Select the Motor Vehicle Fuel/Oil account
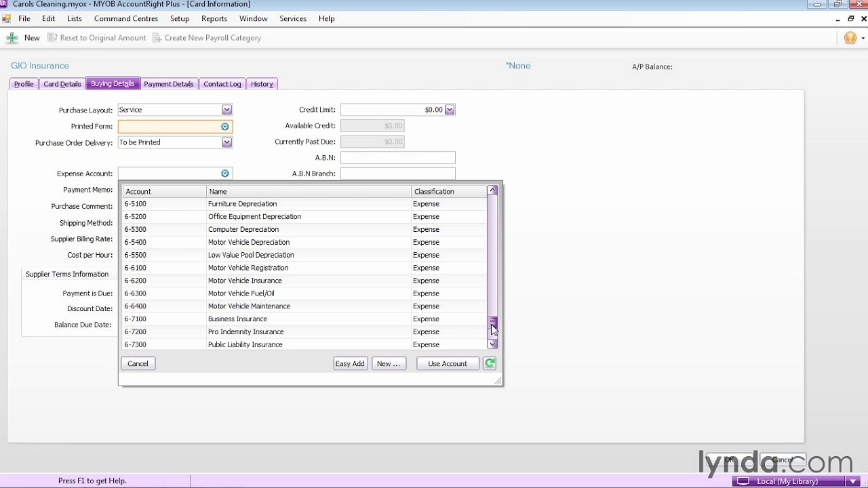 (304, 293)
